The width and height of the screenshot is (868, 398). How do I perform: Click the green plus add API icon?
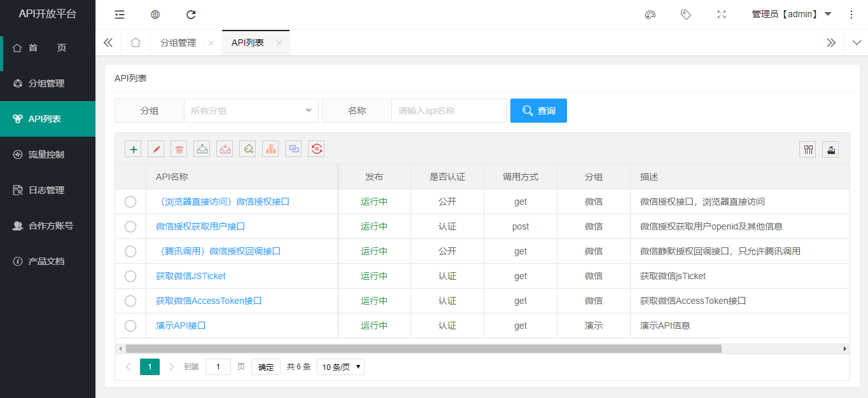point(133,149)
